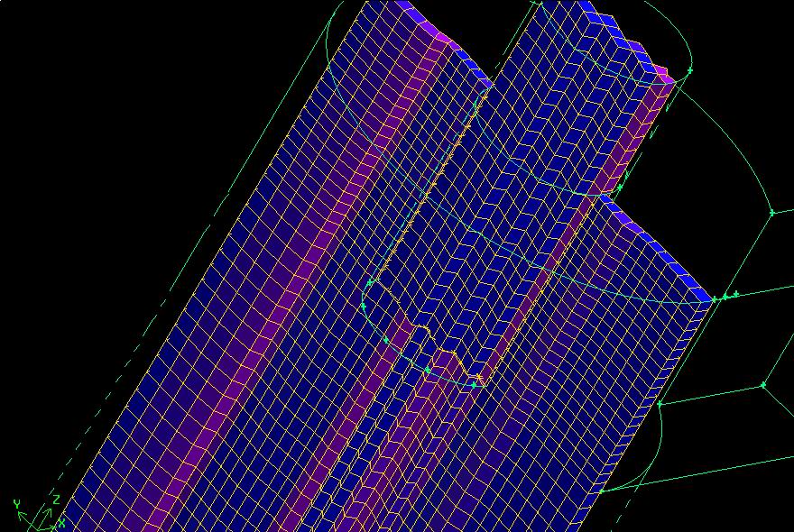Select green vertex on lower block's right side edge
Screen dimensions: 794x532
660,404
